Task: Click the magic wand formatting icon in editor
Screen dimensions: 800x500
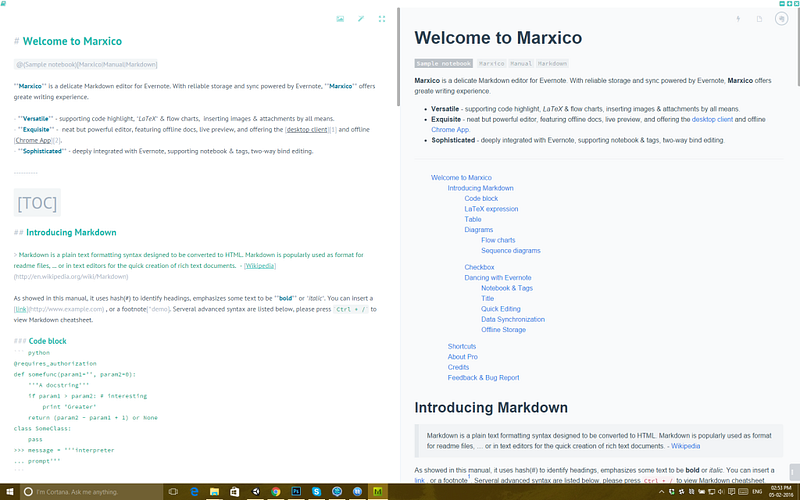Action: (361, 19)
